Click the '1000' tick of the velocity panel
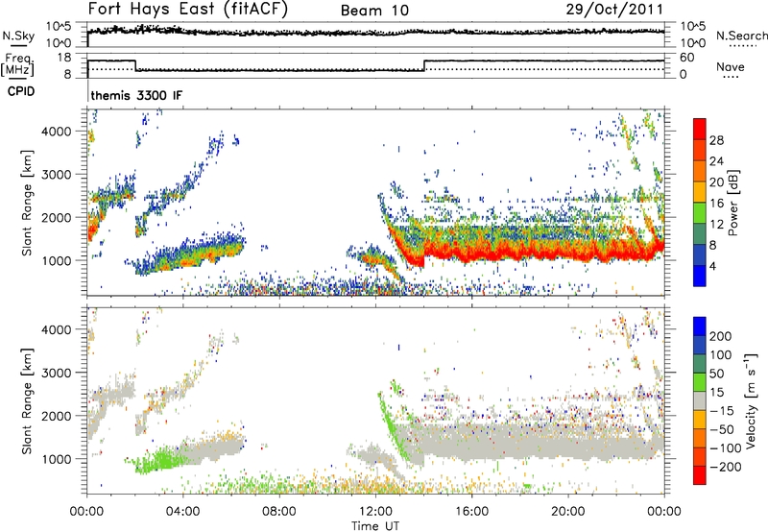The image size is (768, 532). [57, 459]
